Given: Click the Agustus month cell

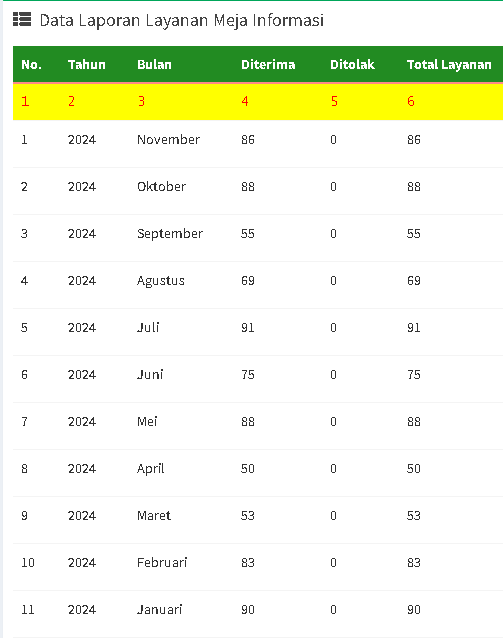Looking at the screenshot, I should [x=161, y=281].
